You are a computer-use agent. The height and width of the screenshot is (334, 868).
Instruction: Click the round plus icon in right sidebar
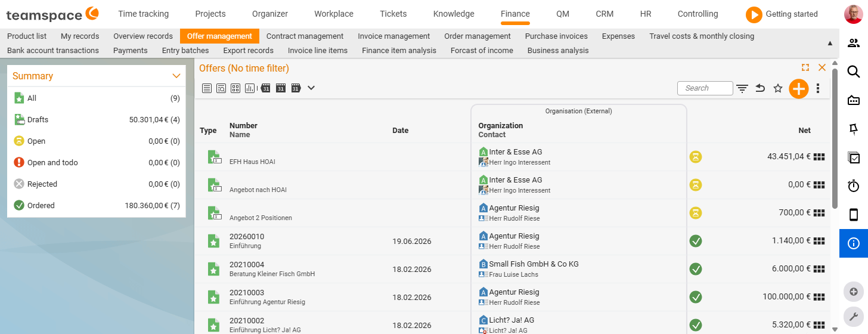(854, 292)
